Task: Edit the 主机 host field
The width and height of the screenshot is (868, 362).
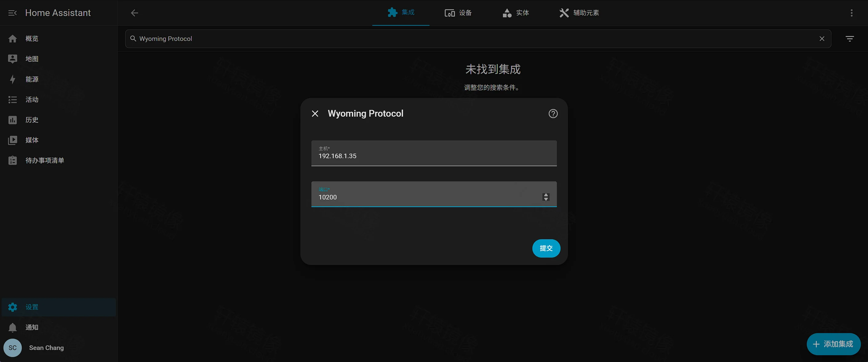Action: click(434, 153)
